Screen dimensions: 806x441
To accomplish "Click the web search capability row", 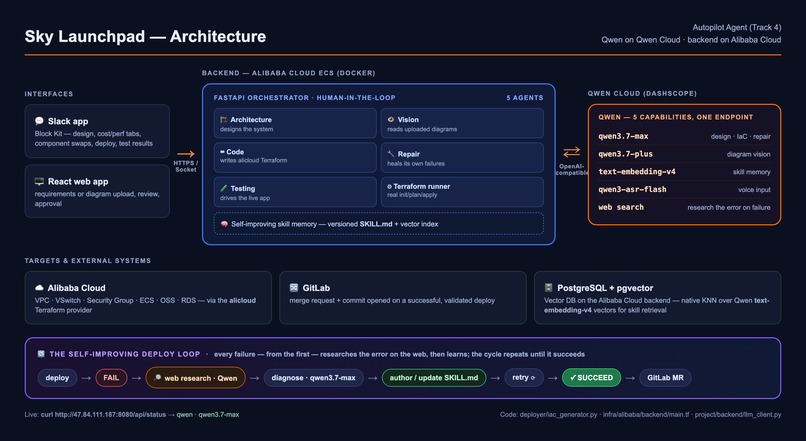I will click(x=684, y=207).
